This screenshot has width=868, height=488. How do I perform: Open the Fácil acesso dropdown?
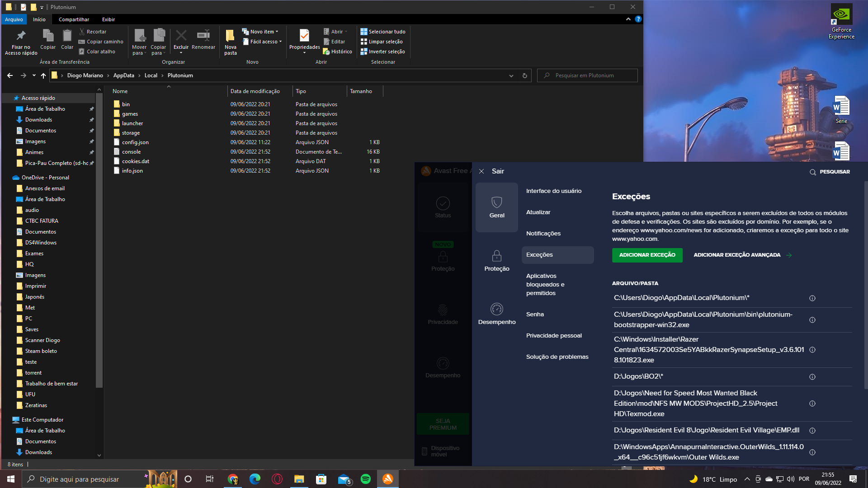point(262,42)
